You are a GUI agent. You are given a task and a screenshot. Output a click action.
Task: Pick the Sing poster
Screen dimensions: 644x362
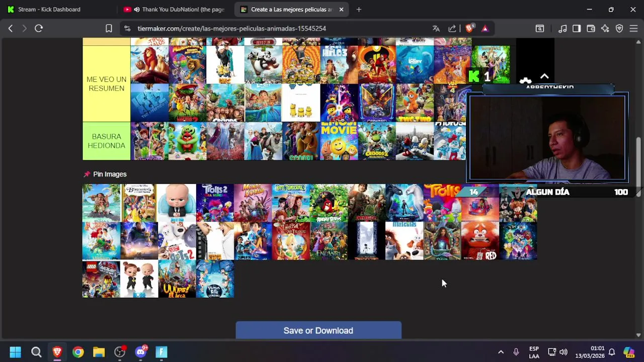click(518, 241)
